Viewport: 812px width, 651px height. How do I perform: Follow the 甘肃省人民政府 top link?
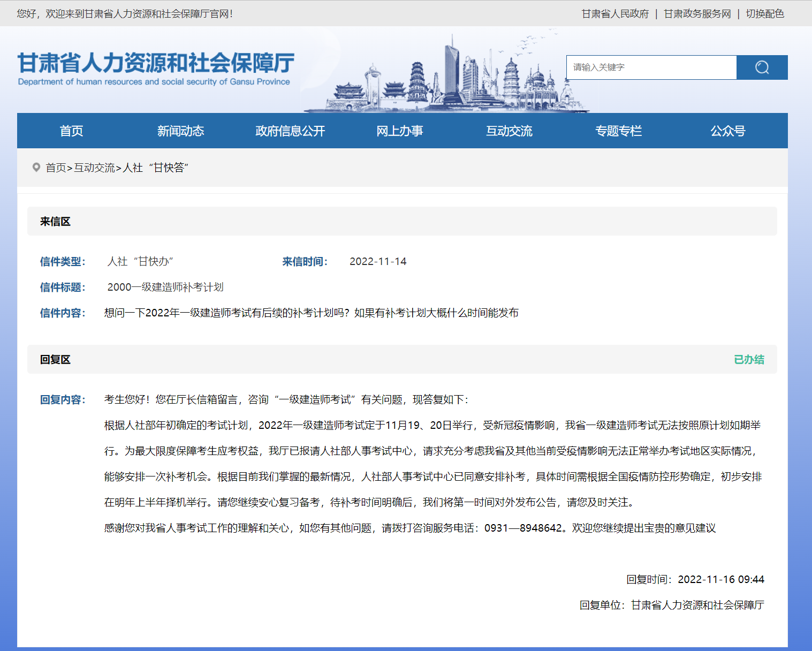pyautogui.click(x=615, y=14)
